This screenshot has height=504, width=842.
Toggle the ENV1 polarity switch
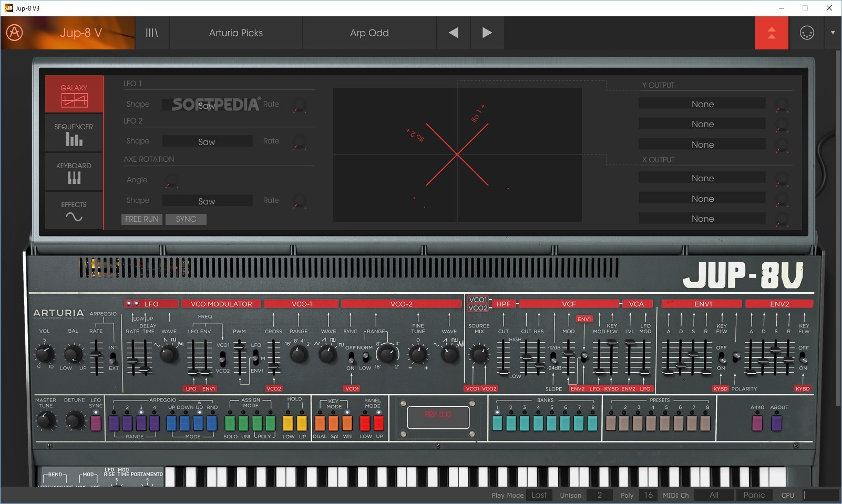point(736,358)
